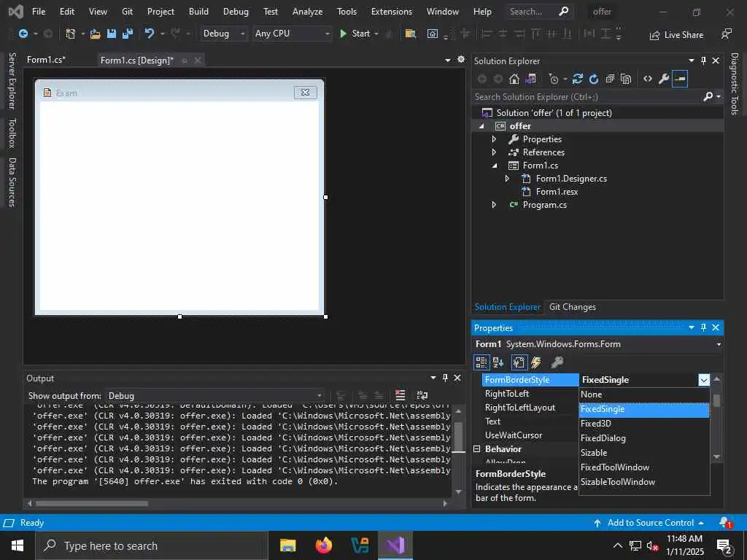Open File Explorer from the taskbar

(287, 545)
